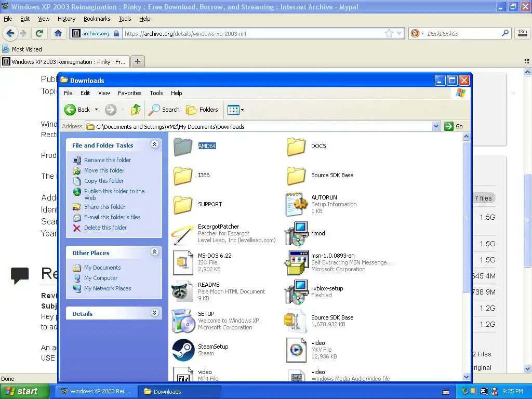Select the README Pale Moon document
532x399 pixels.
point(219,291)
